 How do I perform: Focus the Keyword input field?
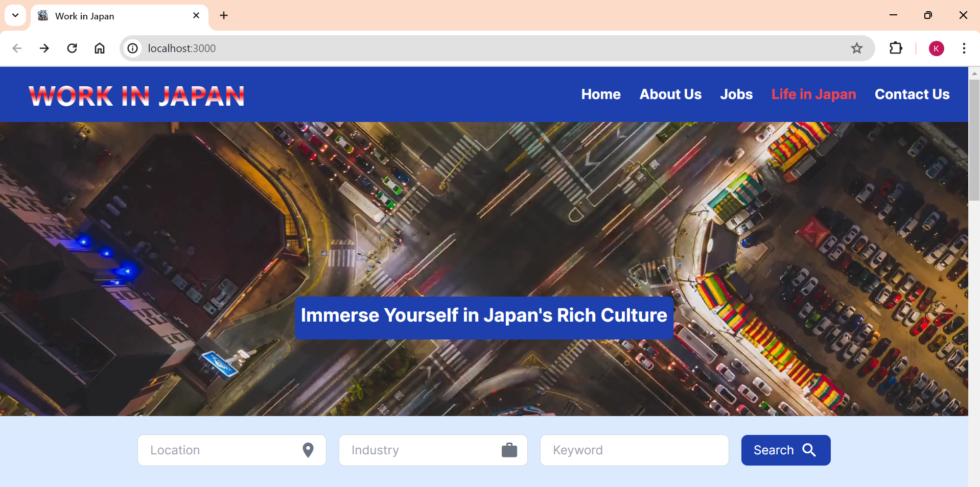(634, 450)
